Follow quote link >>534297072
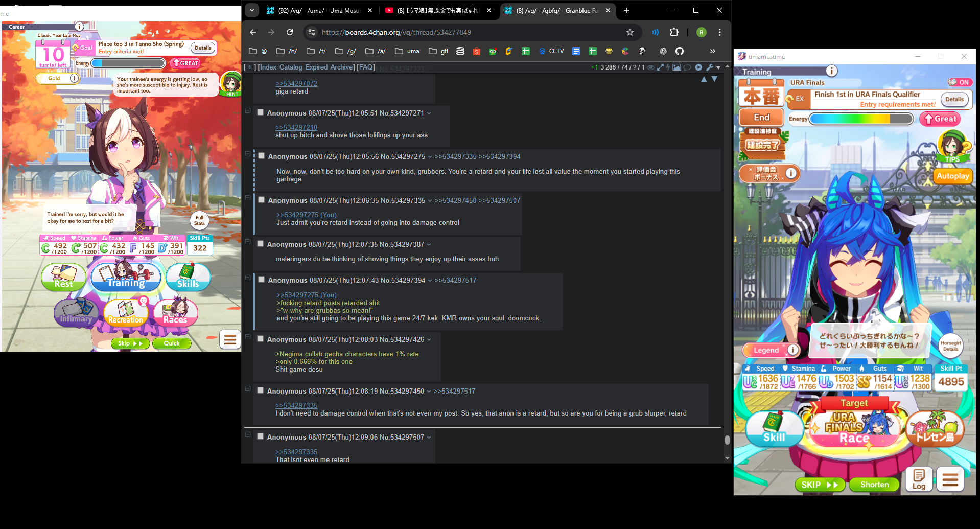980x529 pixels. (x=296, y=83)
